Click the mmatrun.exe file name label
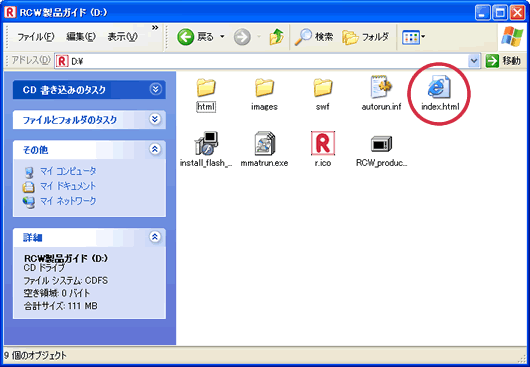 264,163
